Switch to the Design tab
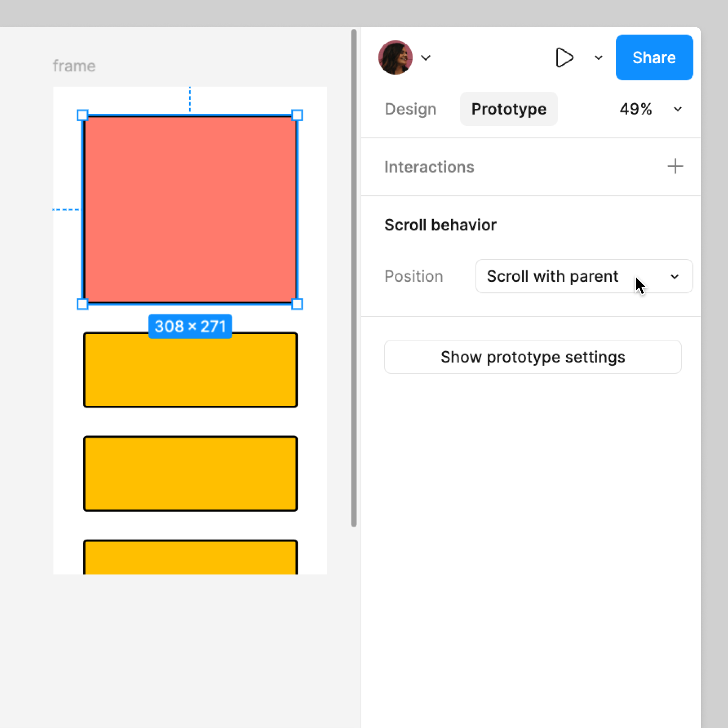728x728 pixels. (410, 109)
